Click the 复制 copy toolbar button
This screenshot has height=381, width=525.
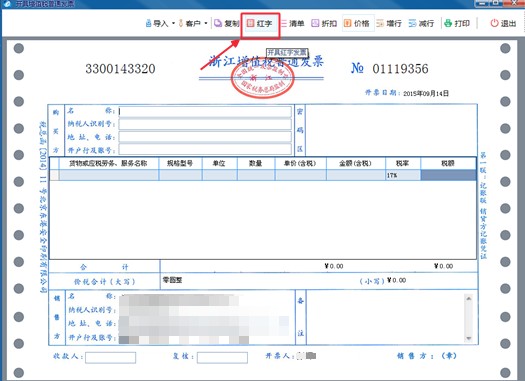(227, 23)
